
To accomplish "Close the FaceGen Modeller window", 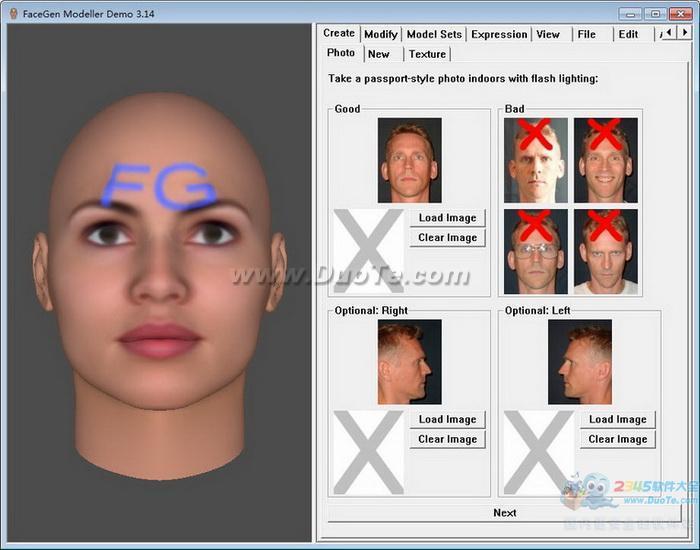I will coord(680,14).
